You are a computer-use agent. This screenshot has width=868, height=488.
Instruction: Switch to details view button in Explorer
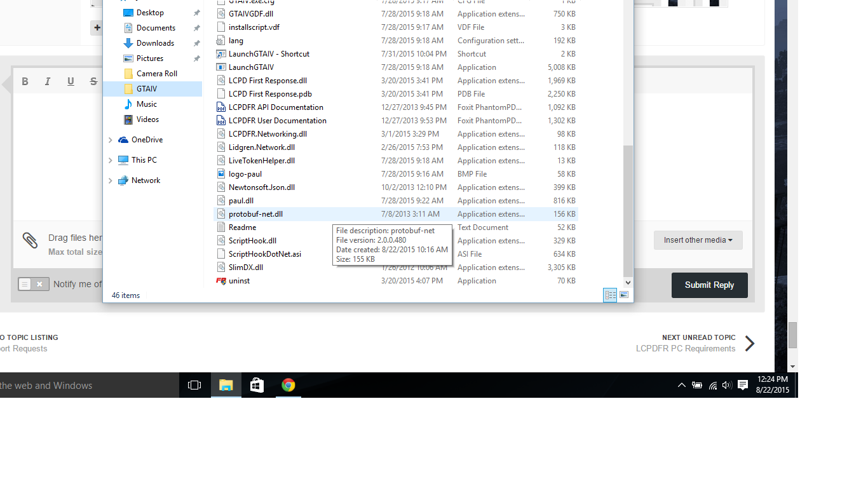610,295
